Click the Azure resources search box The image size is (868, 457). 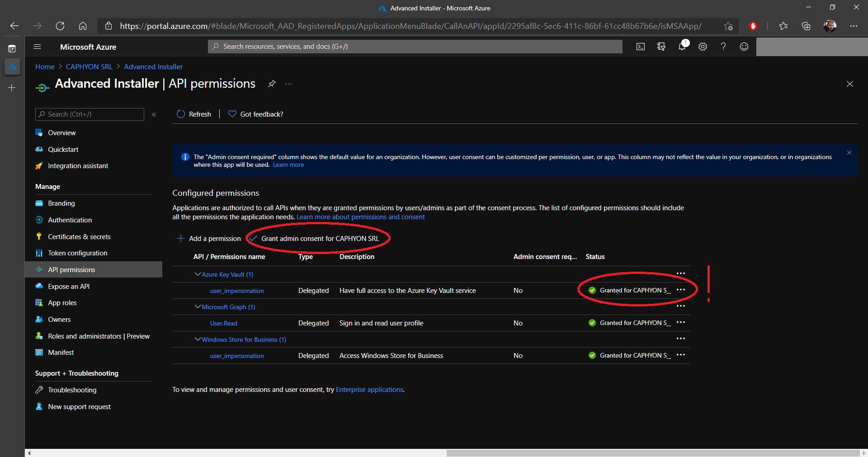[x=415, y=47]
